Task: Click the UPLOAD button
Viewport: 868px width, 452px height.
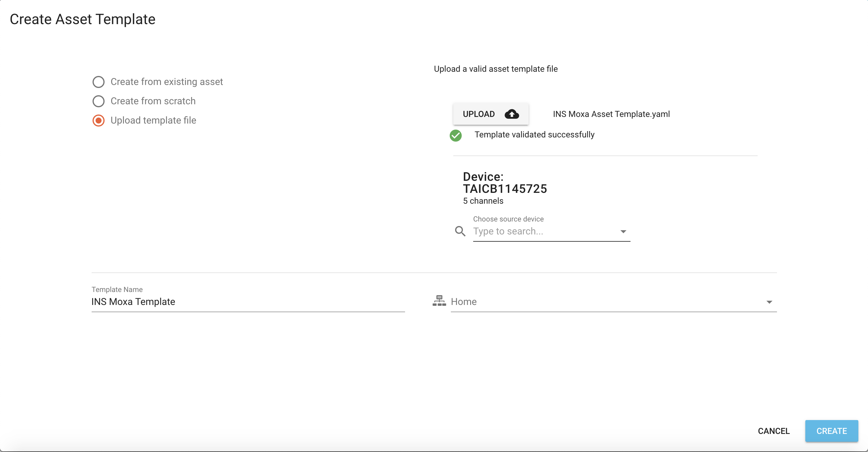Action: click(x=491, y=114)
